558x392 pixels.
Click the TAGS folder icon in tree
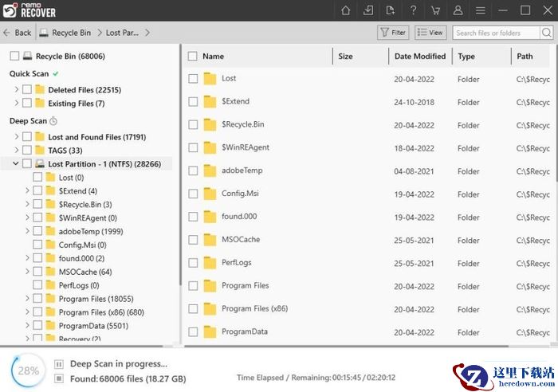pyautogui.click(x=40, y=150)
